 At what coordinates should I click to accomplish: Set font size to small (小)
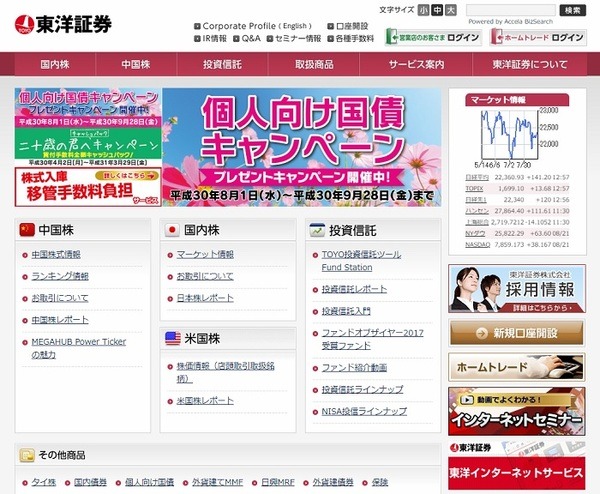[423, 10]
